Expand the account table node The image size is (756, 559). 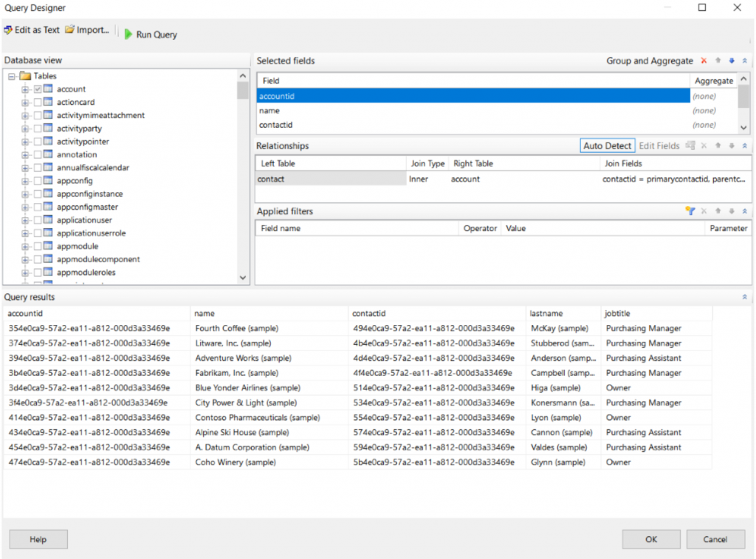tap(25, 89)
